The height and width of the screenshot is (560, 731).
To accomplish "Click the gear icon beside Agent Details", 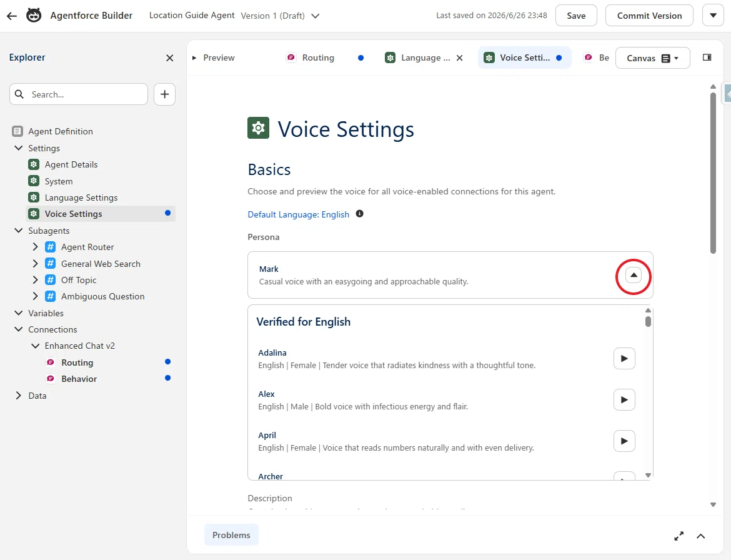I will [x=34, y=164].
